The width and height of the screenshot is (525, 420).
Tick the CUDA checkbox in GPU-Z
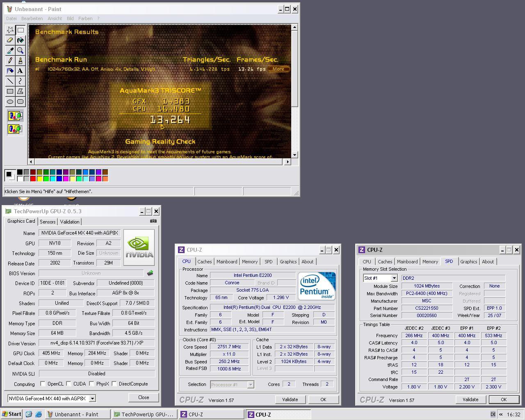click(68, 384)
